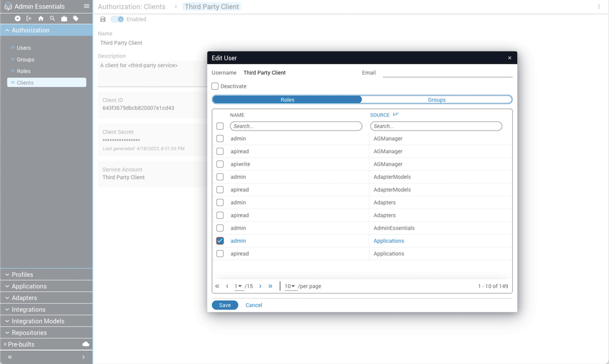Viewport: 609px width, 364px height.
Task: Go to the last page of roles
Action: pos(270,286)
